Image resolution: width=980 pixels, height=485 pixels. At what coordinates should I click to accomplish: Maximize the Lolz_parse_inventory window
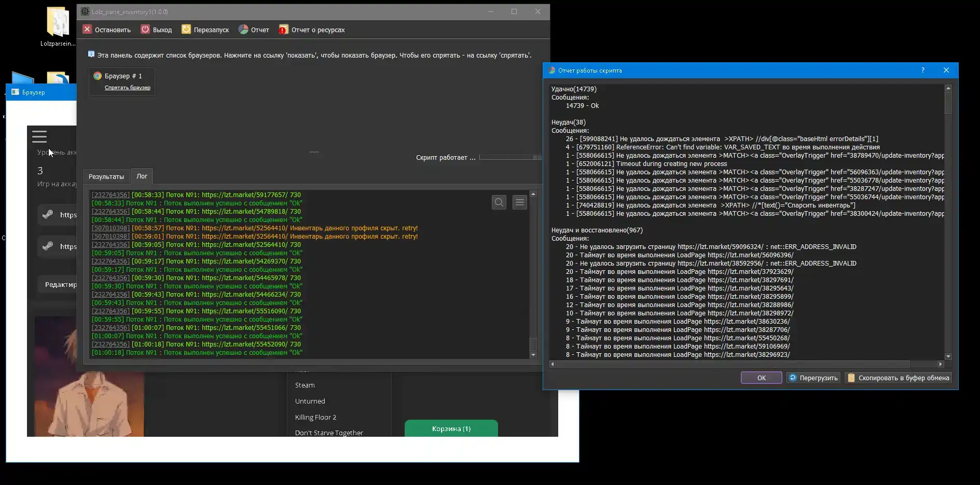click(x=514, y=11)
